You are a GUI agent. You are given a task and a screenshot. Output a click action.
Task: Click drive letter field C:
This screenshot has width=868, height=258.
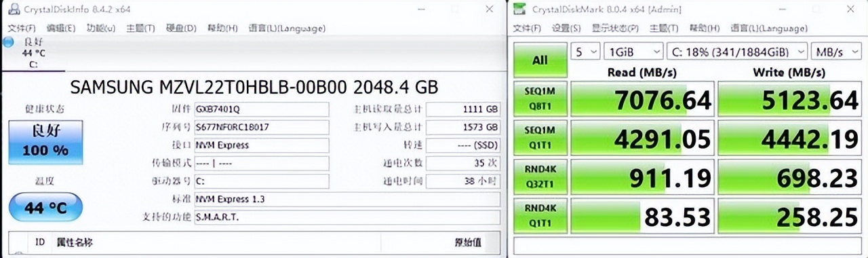[262, 181]
